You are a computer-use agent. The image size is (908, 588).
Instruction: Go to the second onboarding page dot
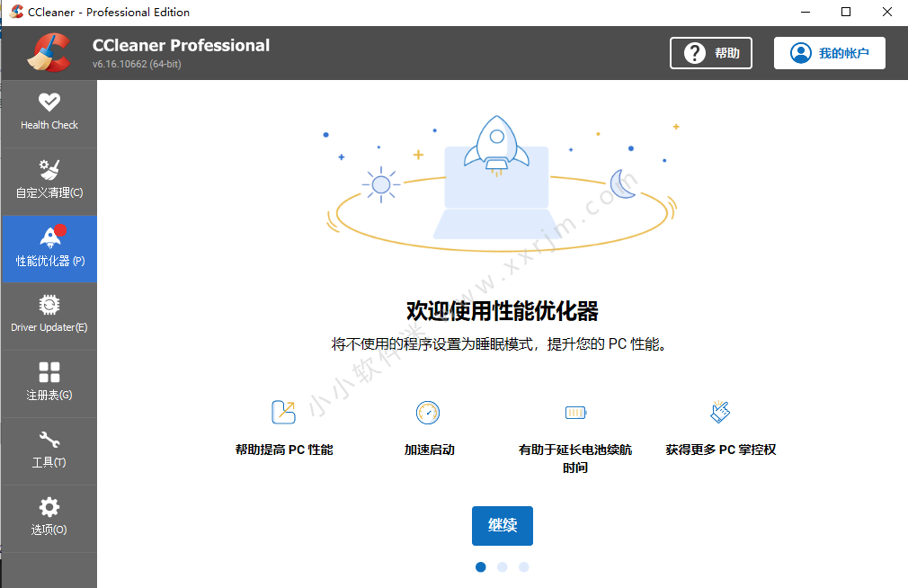pos(502,567)
